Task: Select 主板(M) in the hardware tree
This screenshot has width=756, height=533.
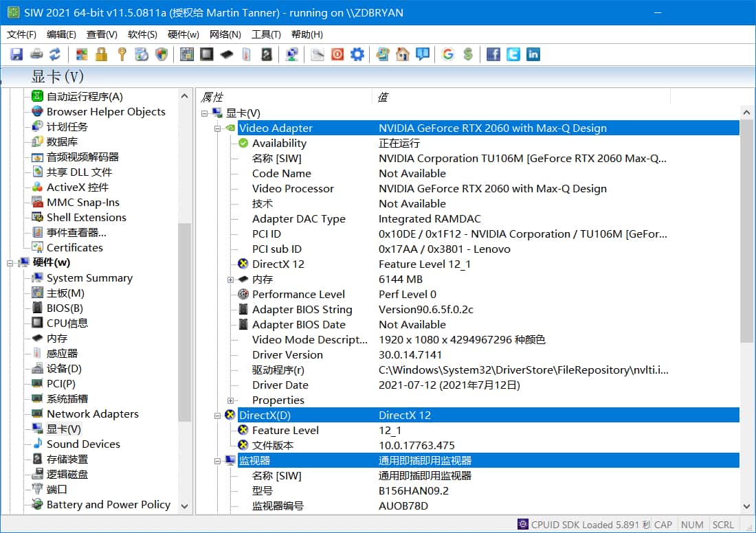Action: [x=65, y=293]
